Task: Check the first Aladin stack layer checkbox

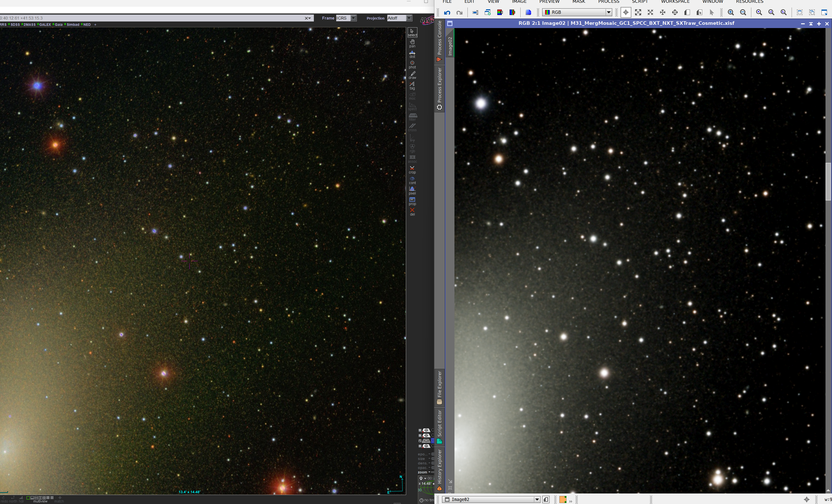Action: (x=420, y=430)
